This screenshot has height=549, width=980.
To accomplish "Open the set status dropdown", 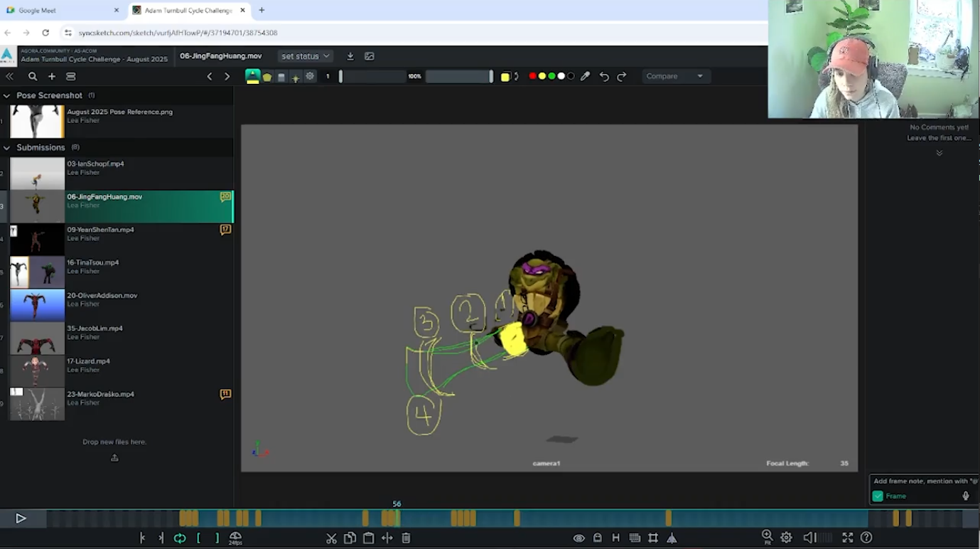I will pyautogui.click(x=305, y=56).
